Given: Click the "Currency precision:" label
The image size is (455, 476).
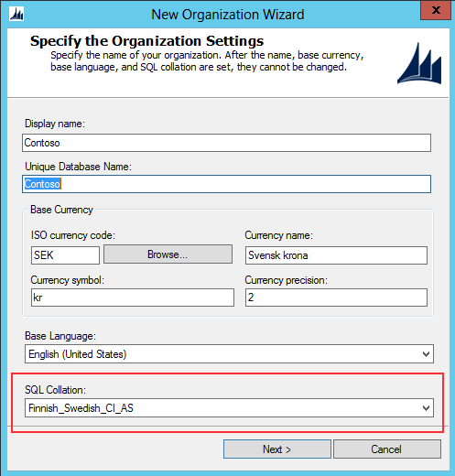Looking at the screenshot, I should click(287, 280).
